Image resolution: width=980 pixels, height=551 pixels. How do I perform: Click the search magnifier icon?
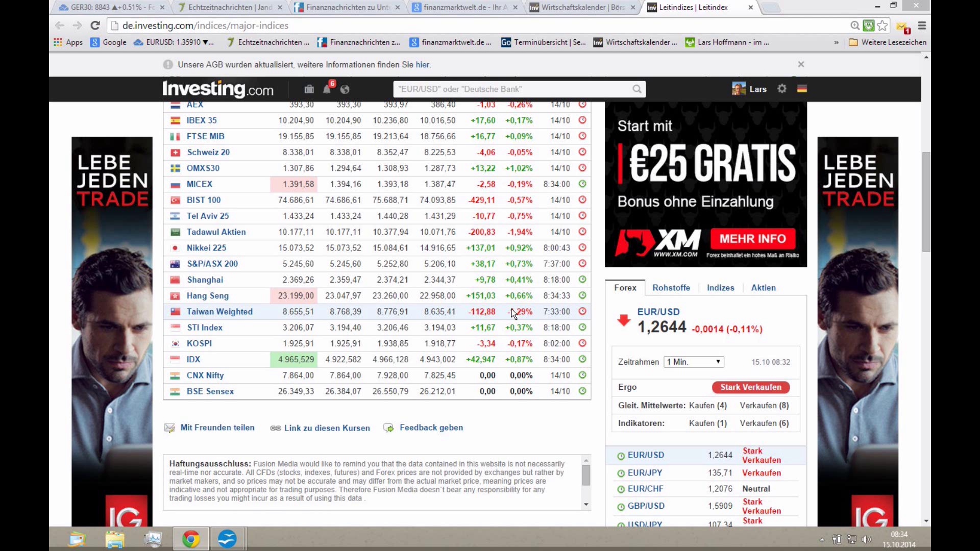tap(636, 89)
